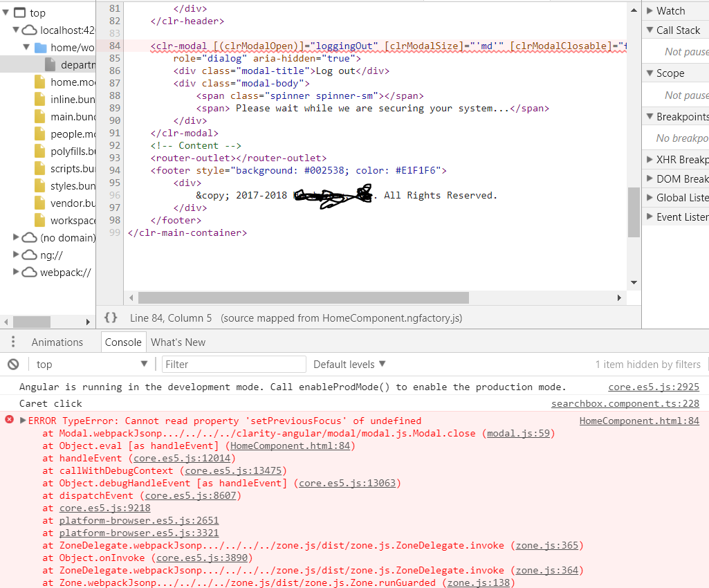Open platform-browser.es5.js:2651 link

139,521
